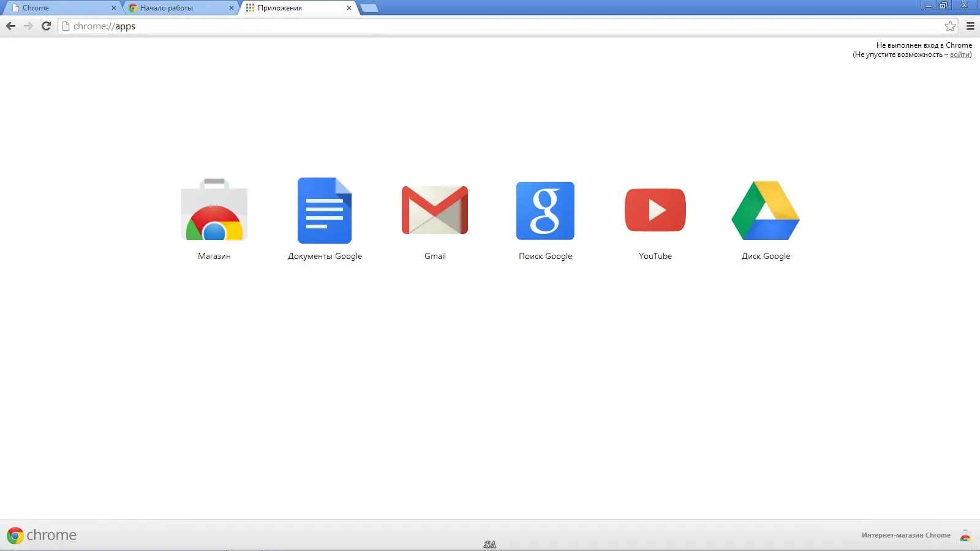Click the Магазин label text
The height and width of the screenshot is (551, 980).
tap(214, 256)
